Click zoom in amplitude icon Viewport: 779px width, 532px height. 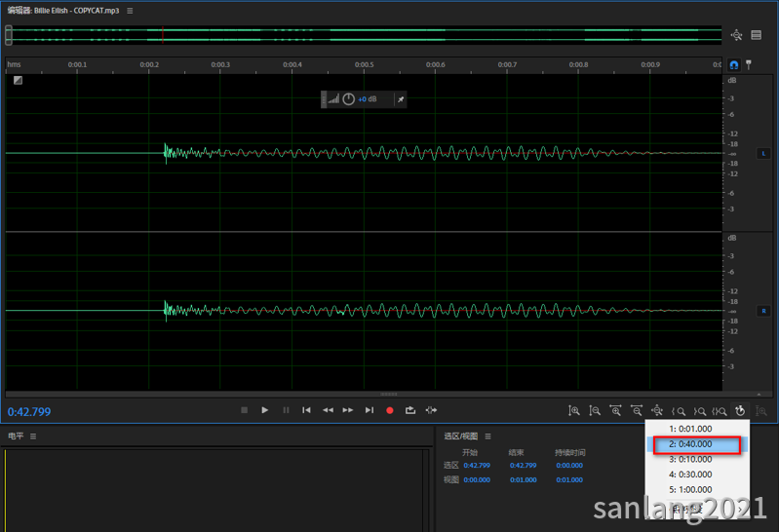(x=574, y=411)
